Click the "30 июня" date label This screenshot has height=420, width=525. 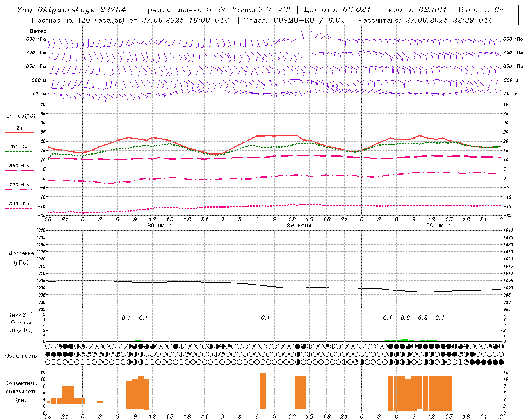(438, 226)
